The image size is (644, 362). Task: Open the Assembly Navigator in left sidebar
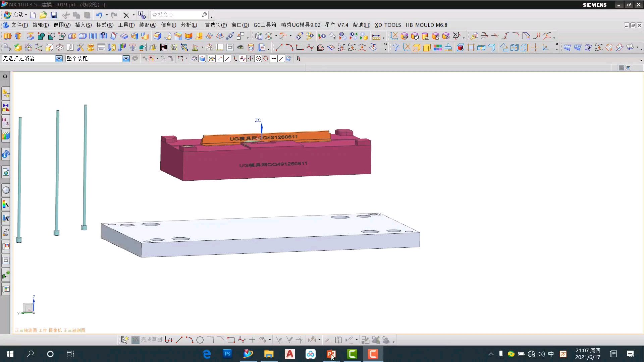point(6,94)
